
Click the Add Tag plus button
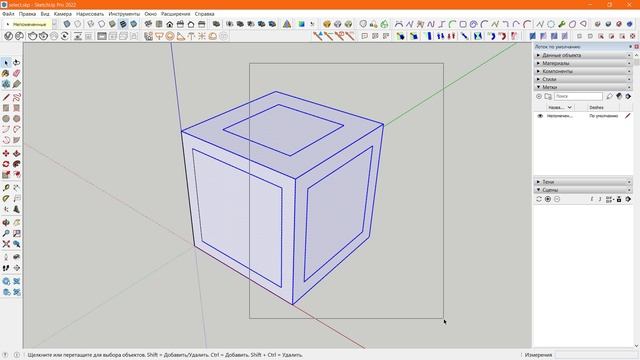coord(539,96)
